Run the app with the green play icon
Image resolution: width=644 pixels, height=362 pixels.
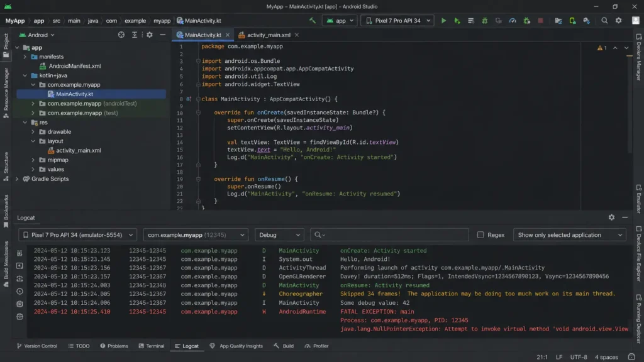443,21
